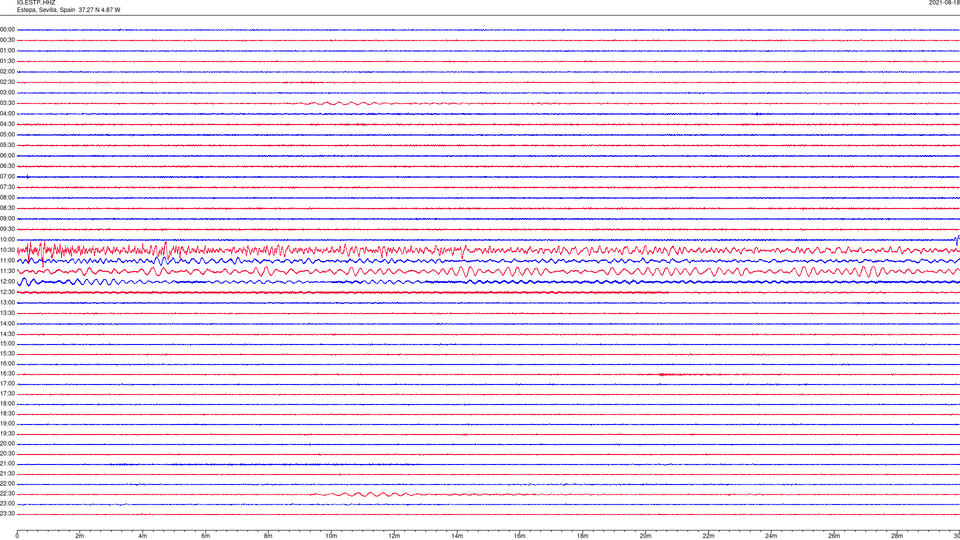This screenshot has height=540, width=960.
Task: Click the 2m tick label on time axis
Action: (80, 536)
